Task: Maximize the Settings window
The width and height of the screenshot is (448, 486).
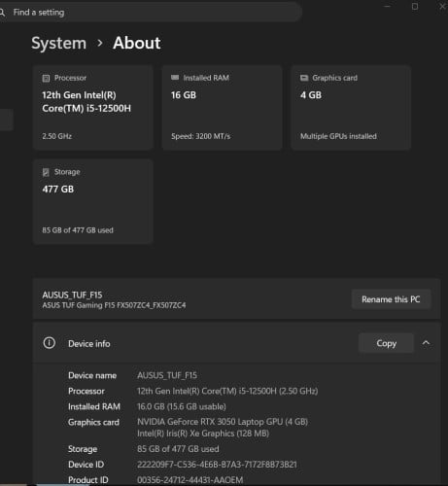Action: pos(415,6)
